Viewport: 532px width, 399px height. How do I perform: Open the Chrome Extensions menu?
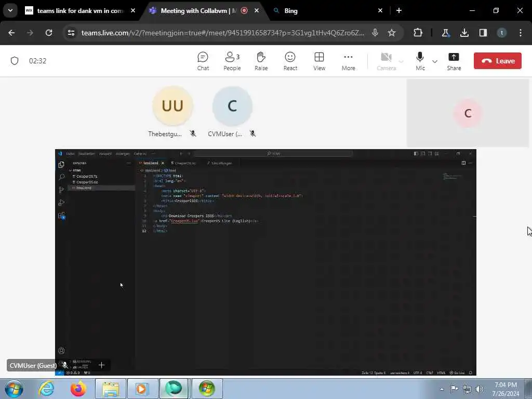(418, 33)
